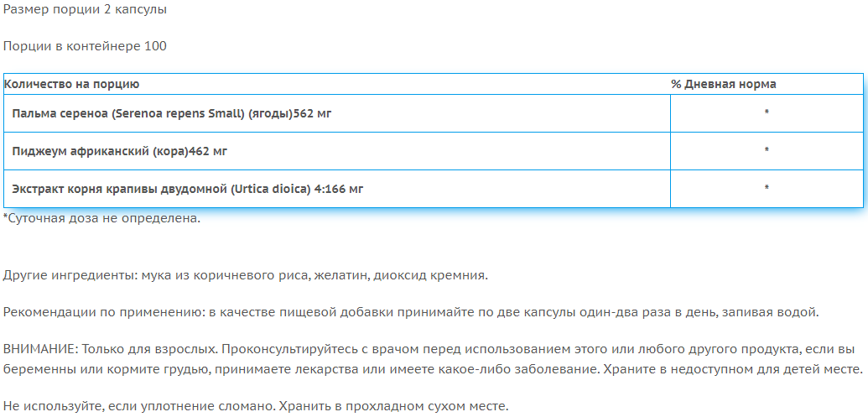Click the asterisk in the Экстракт корня крапивы row
The height and width of the screenshot is (417, 868).
(x=767, y=189)
